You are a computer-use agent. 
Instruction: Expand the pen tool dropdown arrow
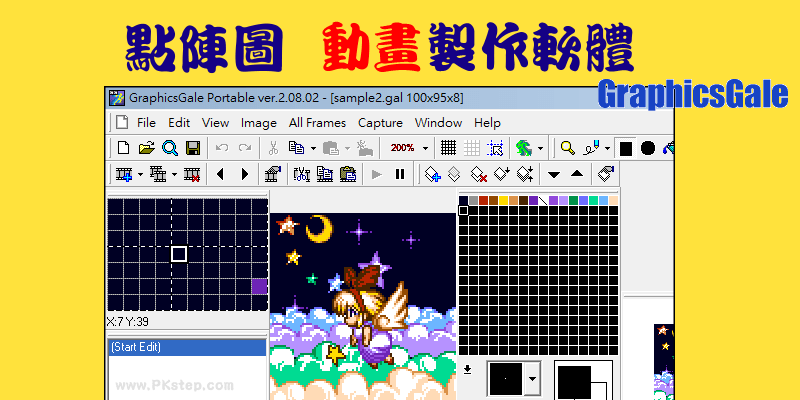(x=607, y=148)
